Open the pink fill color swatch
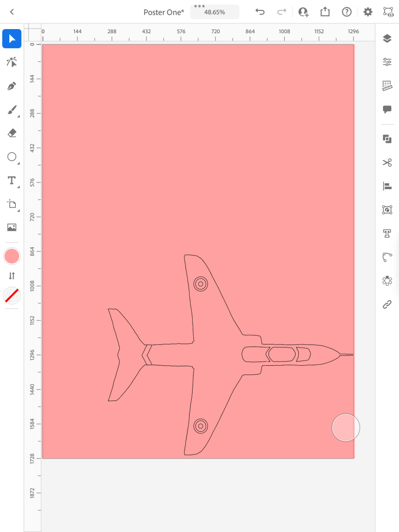The height and width of the screenshot is (532, 399). [x=11, y=256]
